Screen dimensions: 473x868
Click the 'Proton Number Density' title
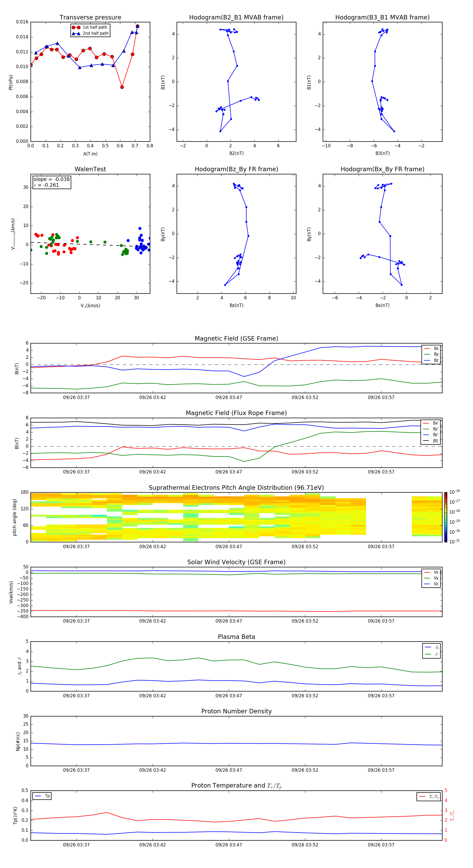pos(236,711)
